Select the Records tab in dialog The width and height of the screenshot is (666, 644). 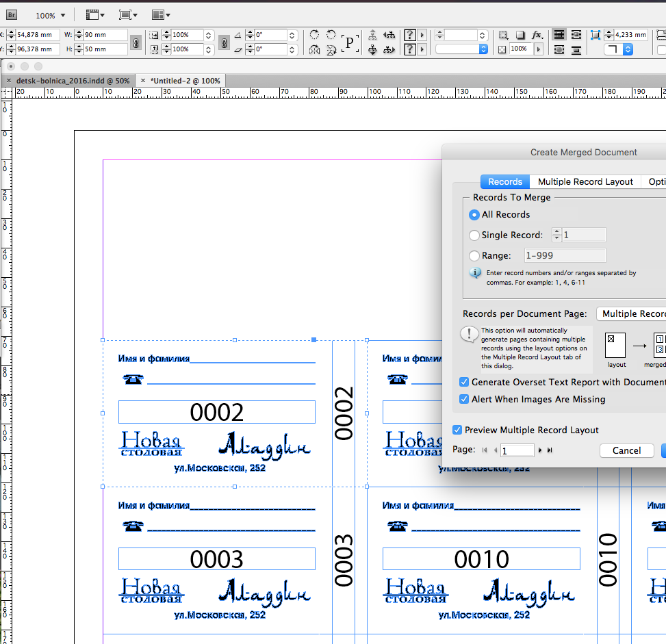pyautogui.click(x=505, y=182)
